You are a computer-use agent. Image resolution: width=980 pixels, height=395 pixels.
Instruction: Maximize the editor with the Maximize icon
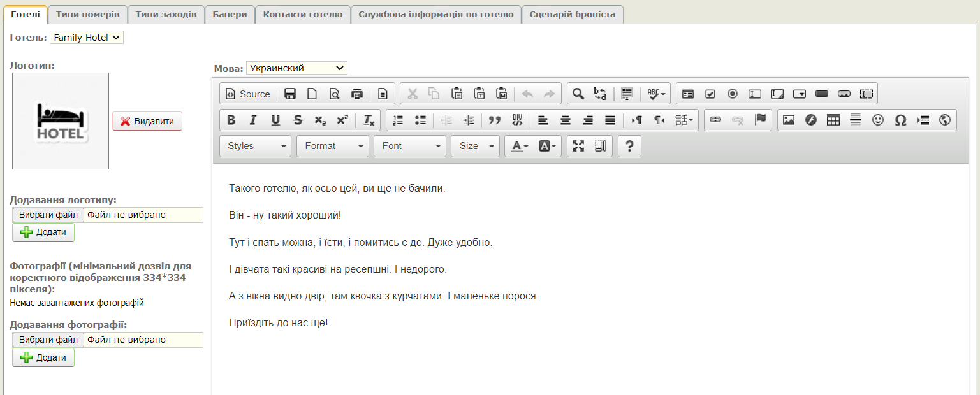pyautogui.click(x=578, y=146)
